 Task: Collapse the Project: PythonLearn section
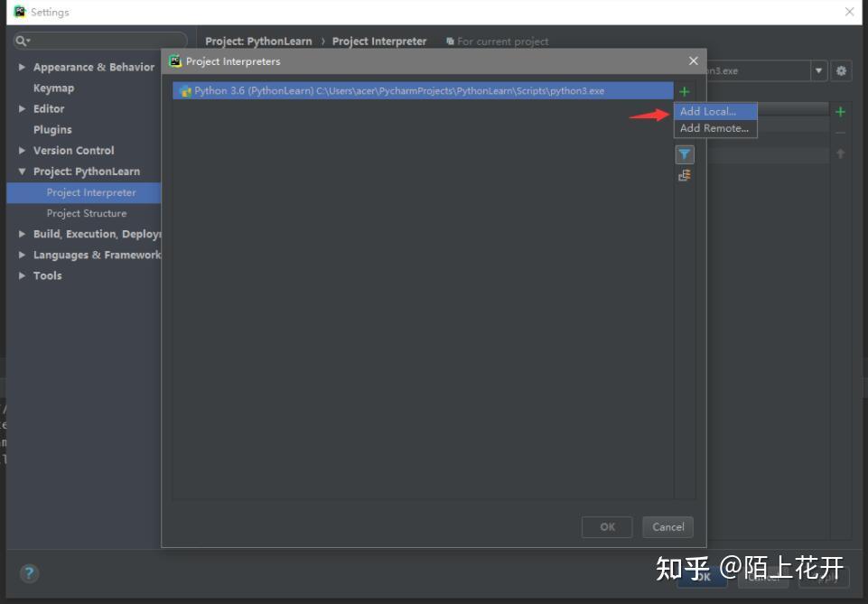pyautogui.click(x=21, y=171)
